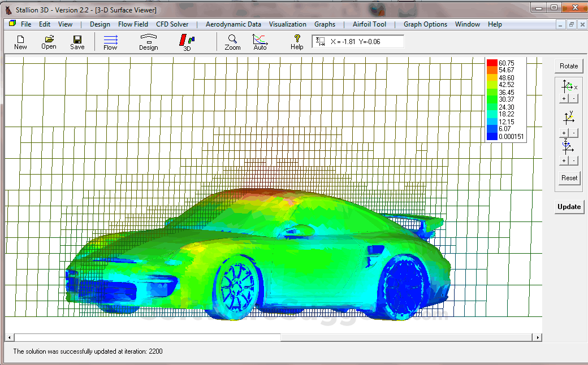Open the Visualization menu
588x365 pixels.
tap(288, 24)
